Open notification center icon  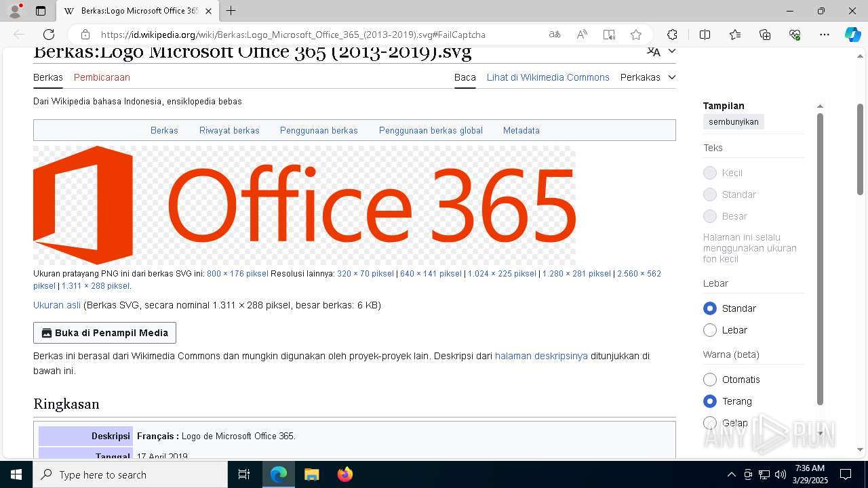846,474
